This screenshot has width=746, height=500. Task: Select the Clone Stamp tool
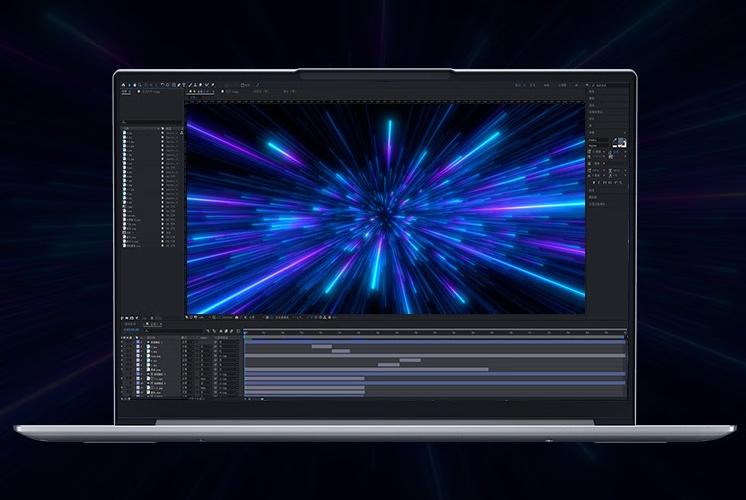(x=196, y=85)
